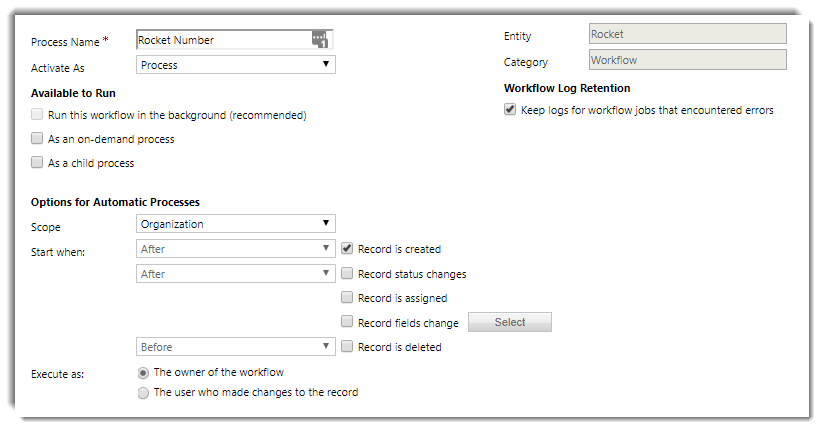
Task: Enable the As a child process option
Action: 38,163
